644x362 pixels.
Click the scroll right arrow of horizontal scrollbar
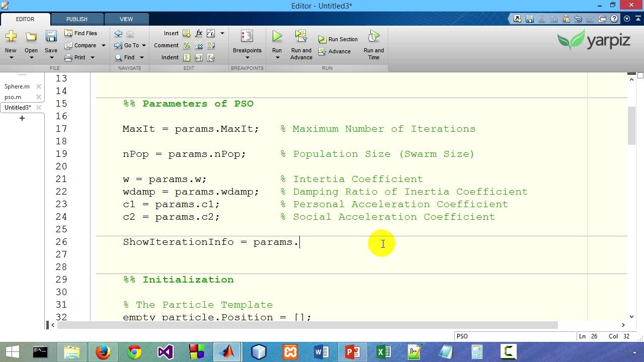623,325
